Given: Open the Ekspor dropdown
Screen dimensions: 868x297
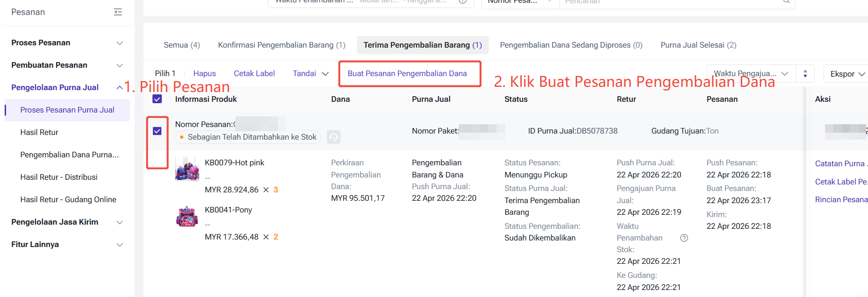Looking at the screenshot, I should point(847,74).
